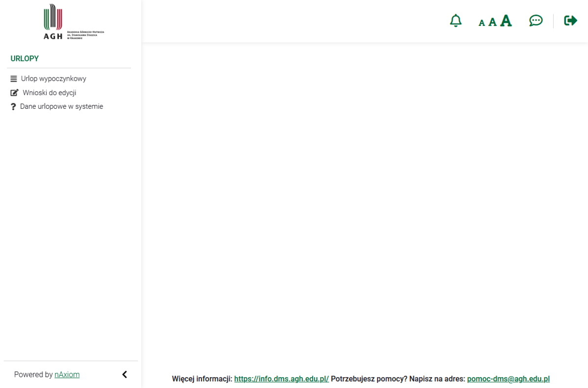588x388 pixels.
Task: Click the pencil icon beside Wnioski do edycji
Action: pyautogui.click(x=14, y=93)
